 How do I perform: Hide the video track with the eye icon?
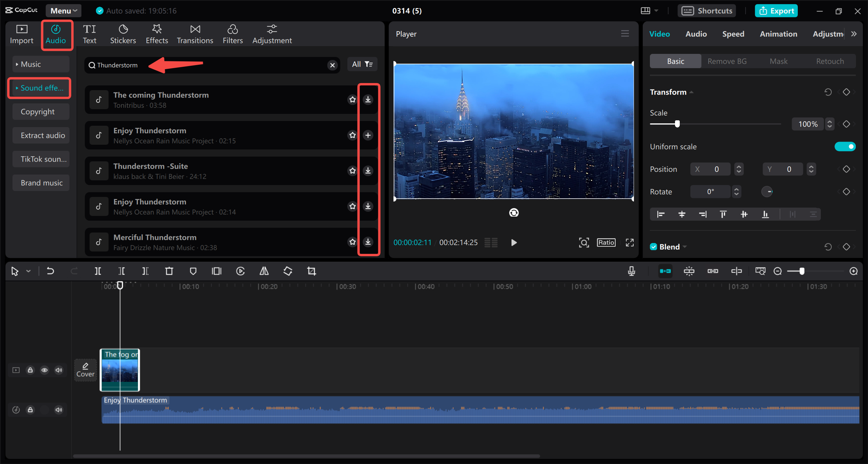coord(44,370)
